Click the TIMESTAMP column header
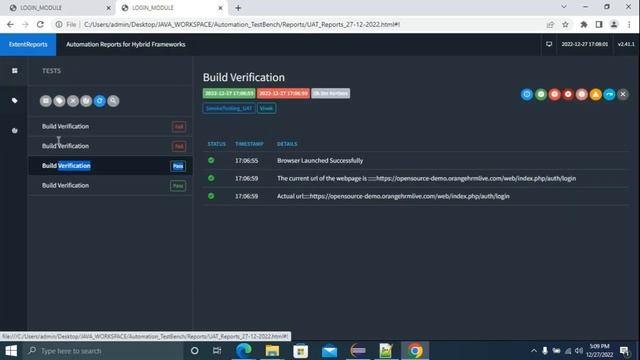 coord(249,144)
